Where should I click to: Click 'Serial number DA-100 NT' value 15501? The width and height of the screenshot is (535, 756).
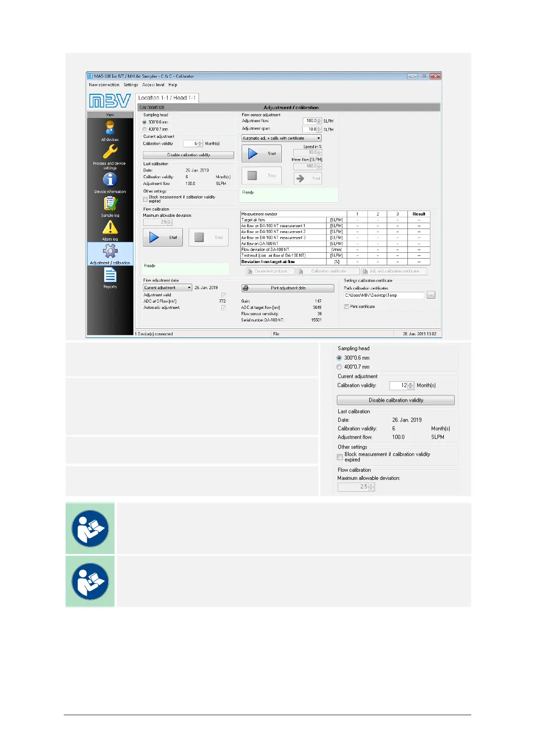click(316, 320)
